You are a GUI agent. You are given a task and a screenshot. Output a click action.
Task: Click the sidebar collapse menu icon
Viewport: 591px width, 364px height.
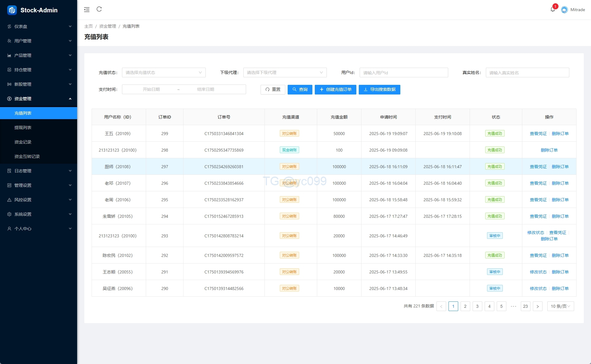tap(87, 10)
